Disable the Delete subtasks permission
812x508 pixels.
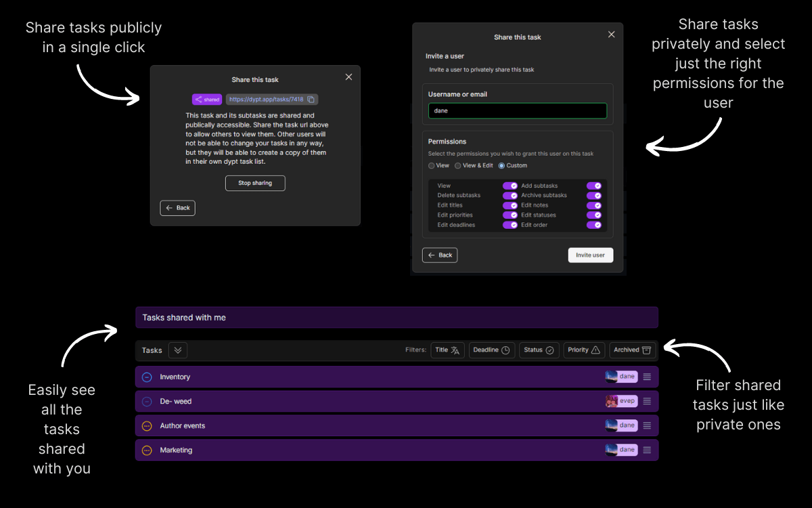[x=510, y=196]
